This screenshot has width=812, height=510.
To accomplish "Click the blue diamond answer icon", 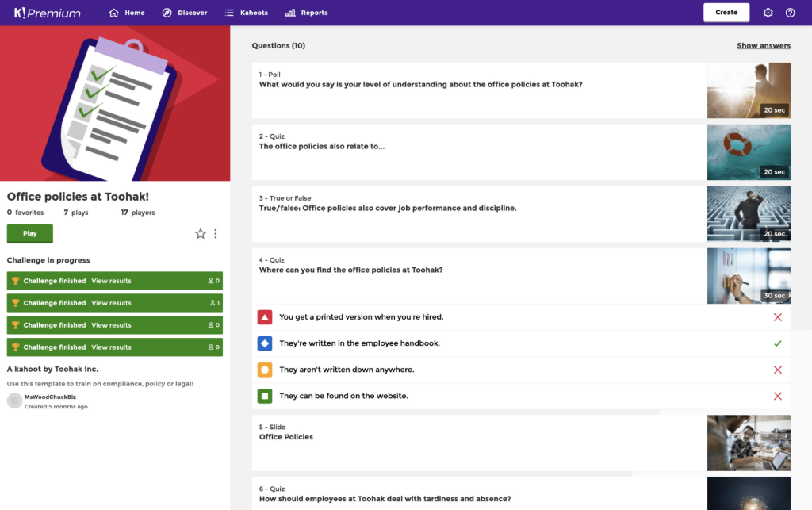I will 265,343.
